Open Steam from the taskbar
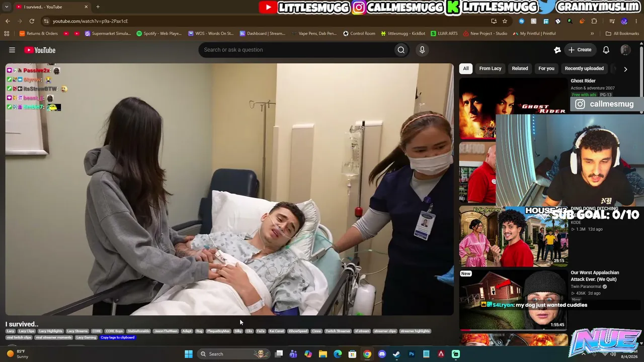Screen dimensions: 644x362 tap(396, 354)
